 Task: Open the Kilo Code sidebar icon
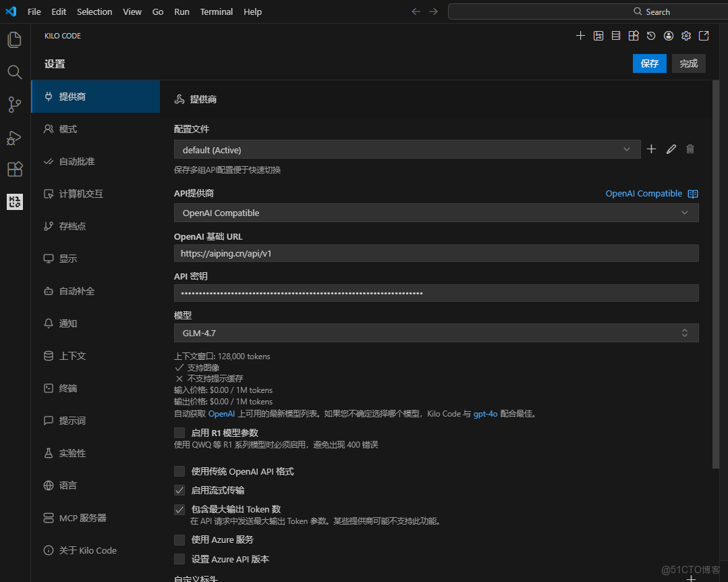(x=15, y=201)
